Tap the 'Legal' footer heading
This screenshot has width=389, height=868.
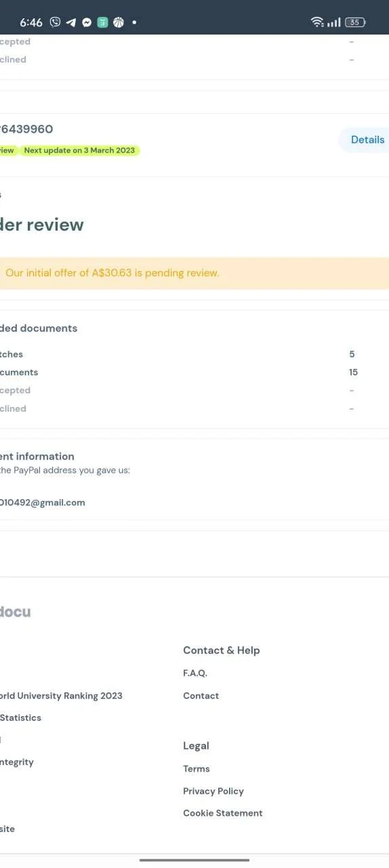tap(196, 746)
